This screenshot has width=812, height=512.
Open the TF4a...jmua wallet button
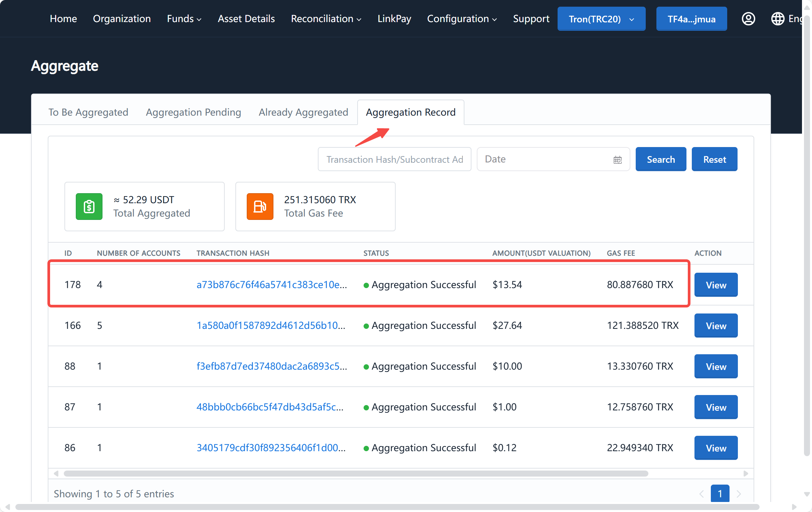click(x=691, y=19)
